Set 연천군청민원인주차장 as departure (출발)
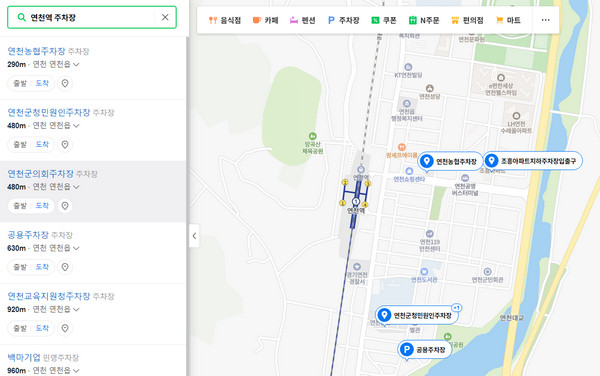 click(x=20, y=144)
